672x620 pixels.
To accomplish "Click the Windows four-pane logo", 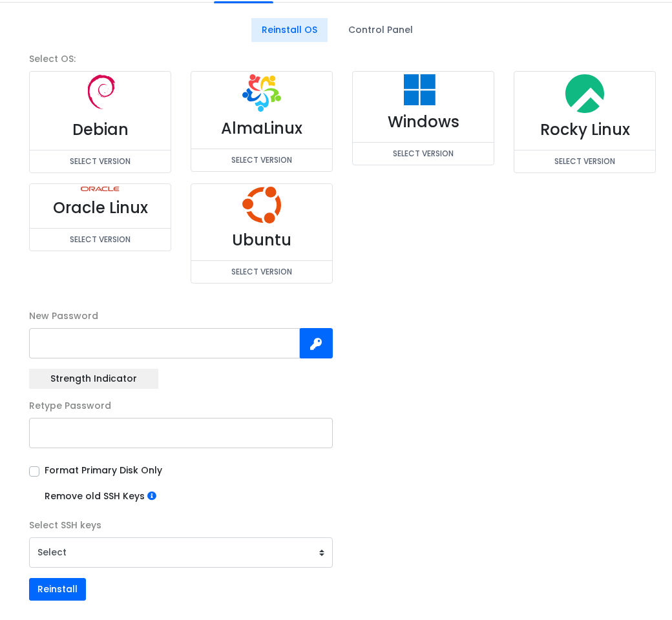I will pyautogui.click(x=419, y=90).
